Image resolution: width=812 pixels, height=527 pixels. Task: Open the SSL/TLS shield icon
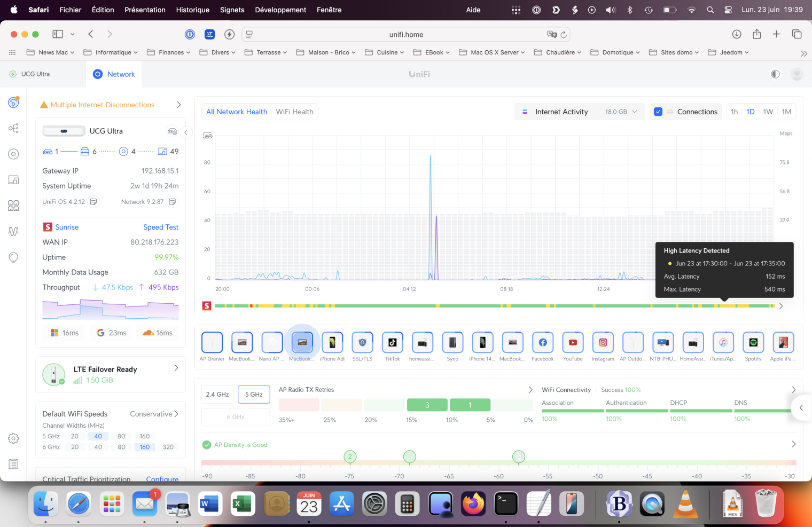click(x=362, y=343)
